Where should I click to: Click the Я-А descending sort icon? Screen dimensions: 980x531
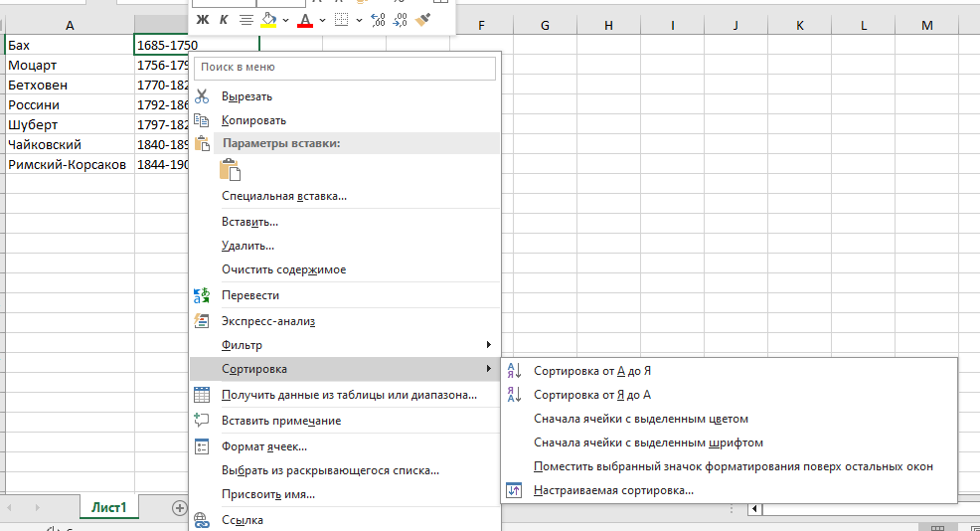click(x=514, y=395)
